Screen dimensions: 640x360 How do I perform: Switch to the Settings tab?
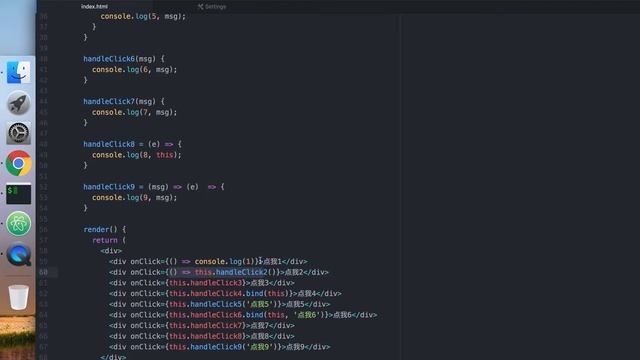(x=212, y=7)
